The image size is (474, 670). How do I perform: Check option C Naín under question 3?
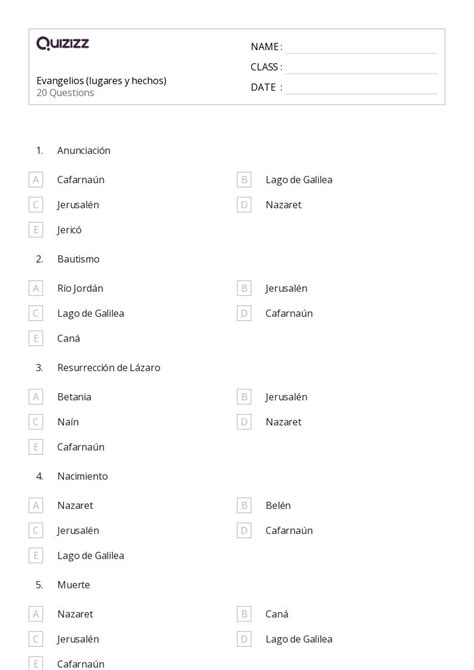[x=36, y=422]
